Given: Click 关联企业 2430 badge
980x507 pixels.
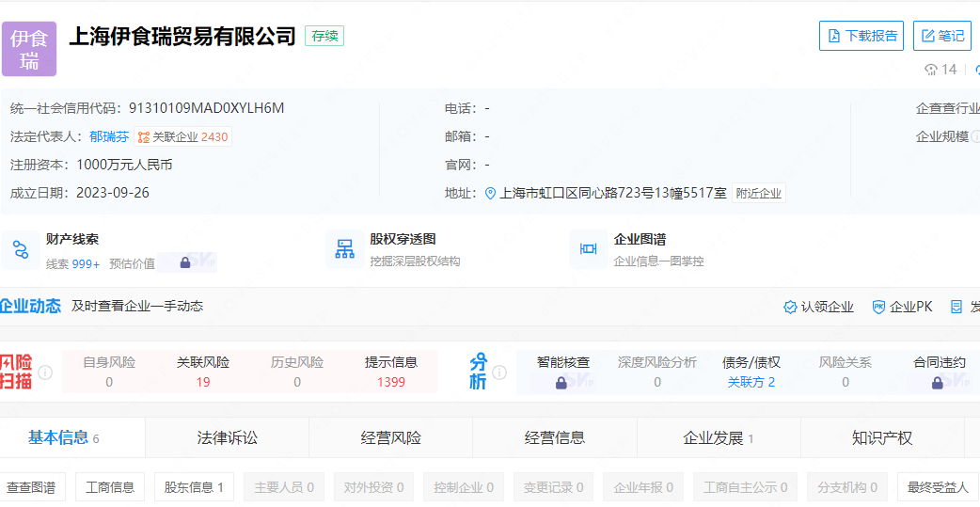Looking at the screenshot, I should point(182,136).
